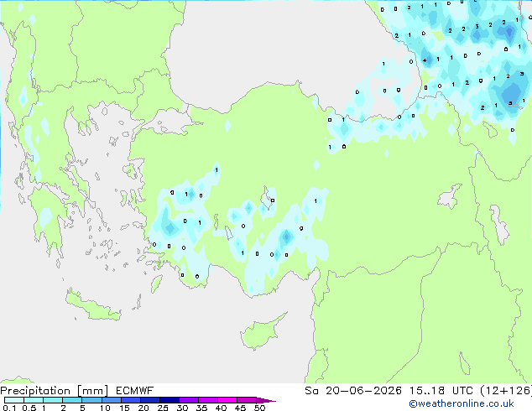The image size is (532, 411).
Task: Click the 1–2 mm legend swatch
Action: pos(53,400)
